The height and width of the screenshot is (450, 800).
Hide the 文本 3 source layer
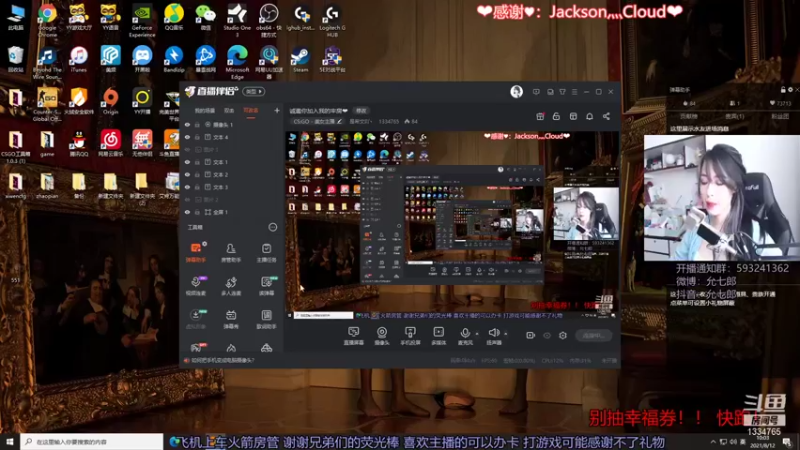(187, 187)
